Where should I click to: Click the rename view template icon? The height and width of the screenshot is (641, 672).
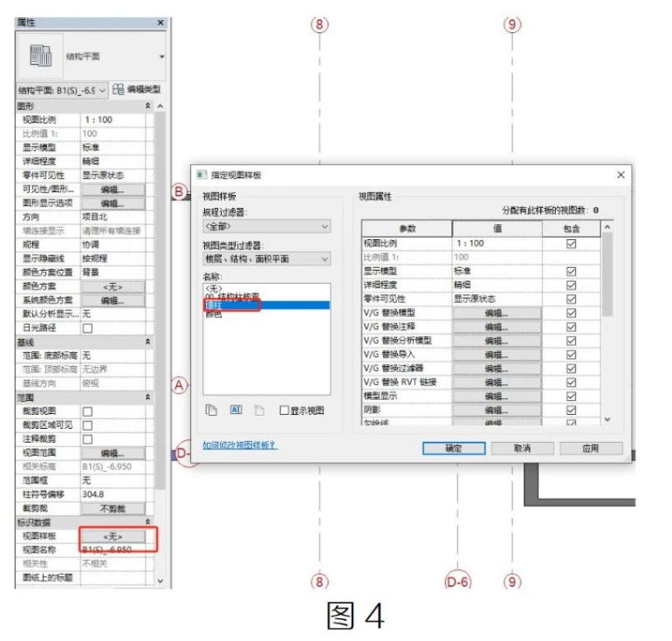pyautogui.click(x=236, y=410)
